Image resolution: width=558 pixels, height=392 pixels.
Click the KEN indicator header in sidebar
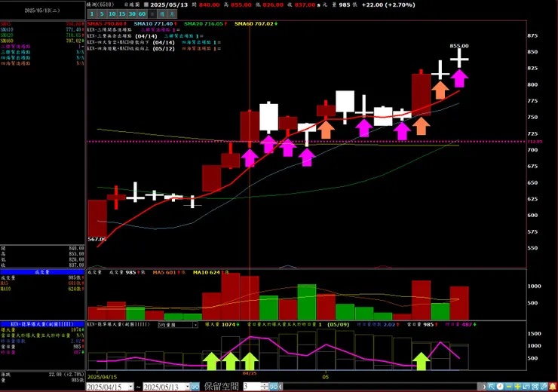(42, 324)
